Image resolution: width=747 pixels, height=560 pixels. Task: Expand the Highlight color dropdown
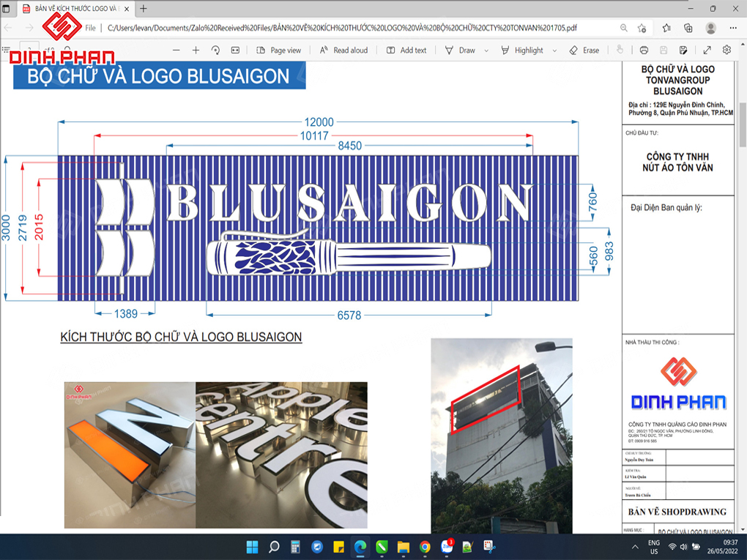click(x=554, y=51)
